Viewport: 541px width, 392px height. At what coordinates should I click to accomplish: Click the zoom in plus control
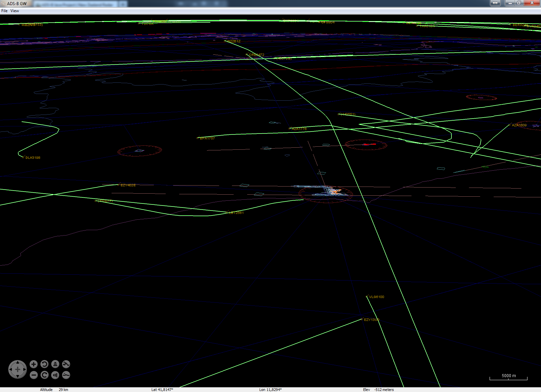pyautogui.click(x=33, y=364)
